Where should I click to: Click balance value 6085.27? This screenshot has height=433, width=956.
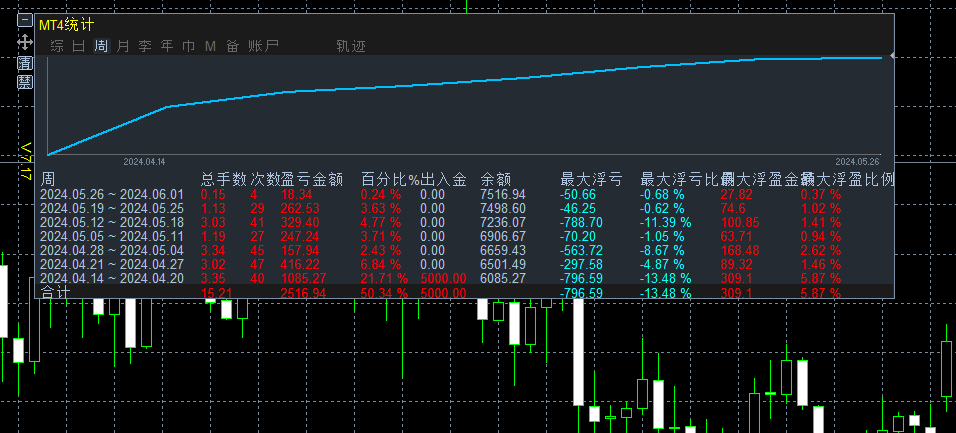pyautogui.click(x=503, y=278)
